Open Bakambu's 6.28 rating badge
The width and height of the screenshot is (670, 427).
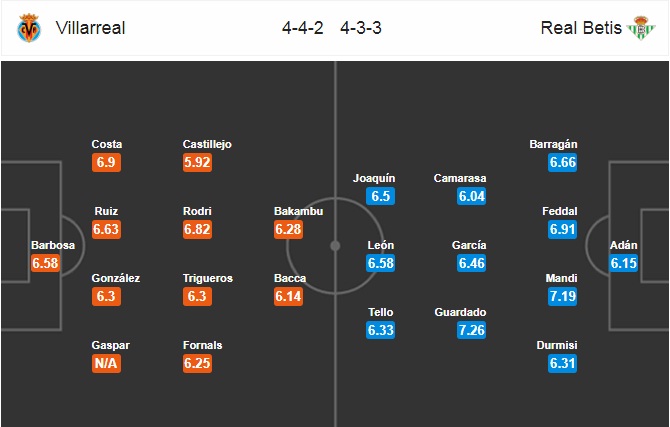coord(288,230)
